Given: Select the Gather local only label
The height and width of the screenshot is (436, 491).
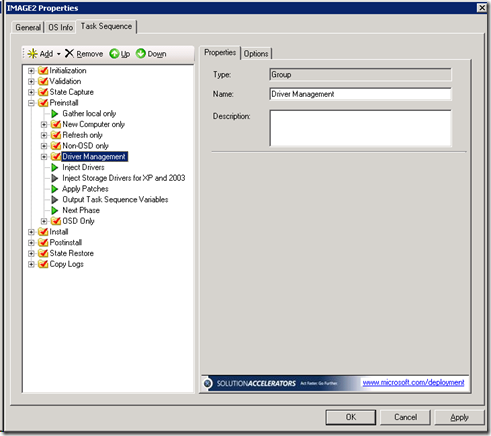Looking at the screenshot, I should pos(89,114).
